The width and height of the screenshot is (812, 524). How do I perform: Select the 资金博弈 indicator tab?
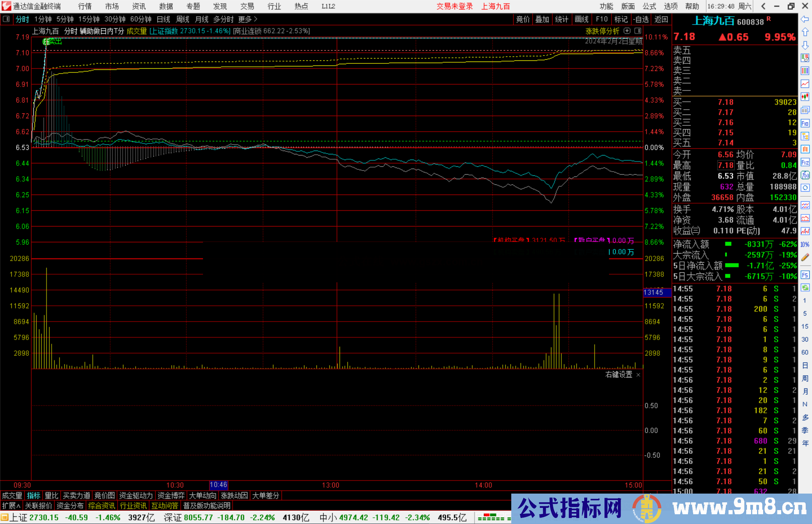pyautogui.click(x=171, y=495)
